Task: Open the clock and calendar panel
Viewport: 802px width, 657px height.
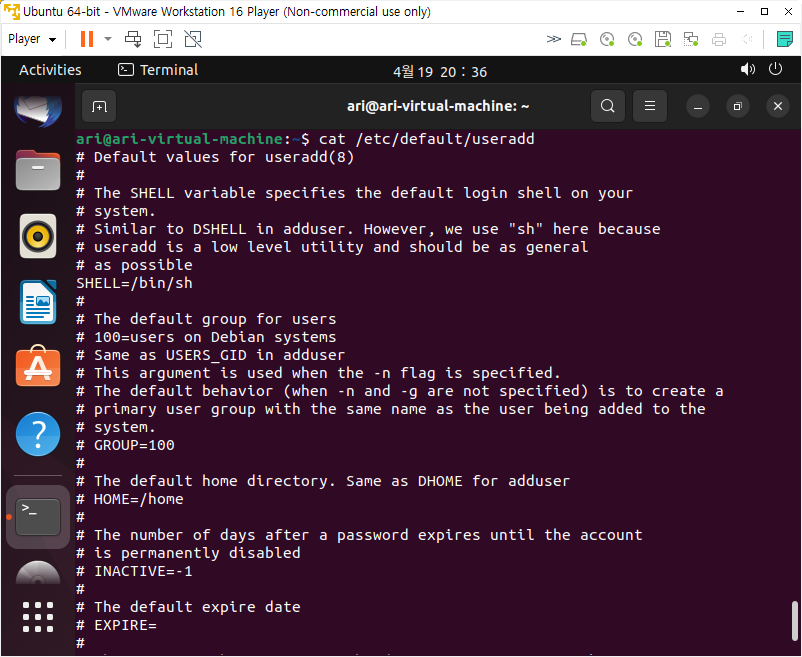Action: [x=440, y=71]
